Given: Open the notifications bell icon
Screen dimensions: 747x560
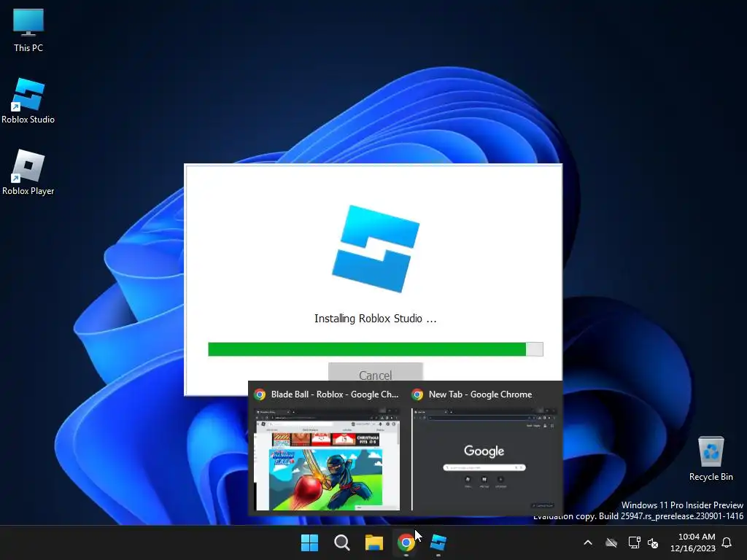Looking at the screenshot, I should 727,542.
